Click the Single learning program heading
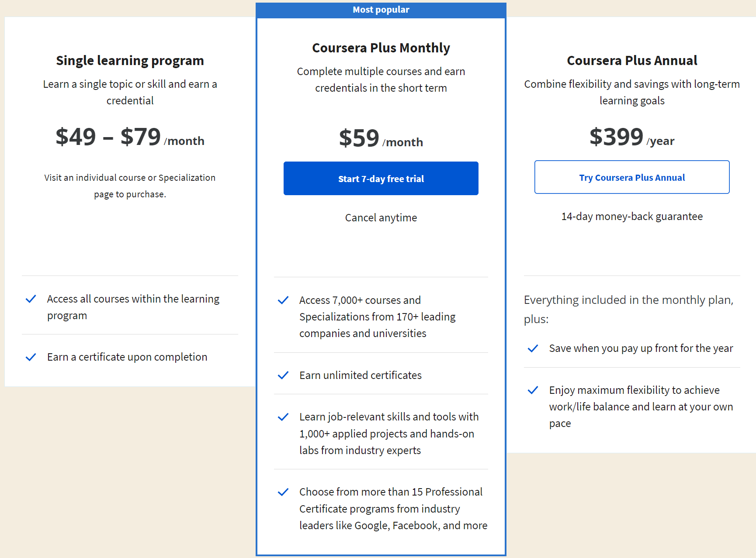756x558 pixels. (130, 61)
